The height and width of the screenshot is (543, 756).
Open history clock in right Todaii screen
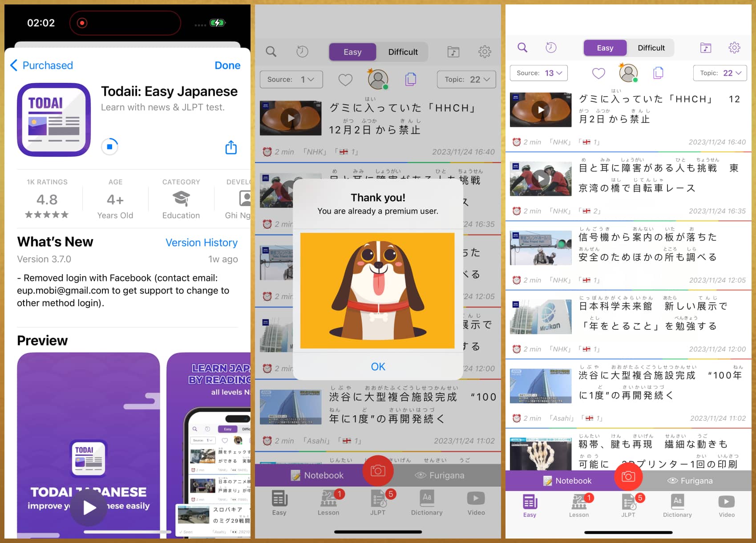(551, 48)
